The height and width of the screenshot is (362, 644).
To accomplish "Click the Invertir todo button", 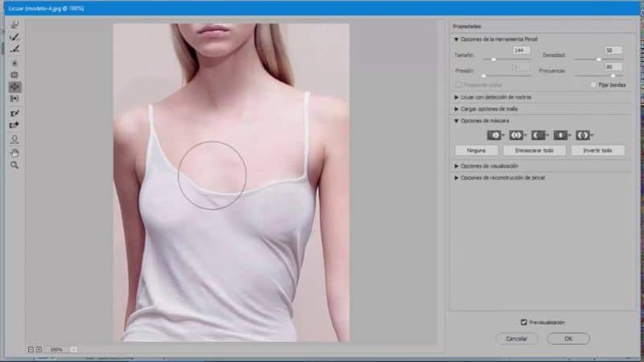I will click(597, 150).
